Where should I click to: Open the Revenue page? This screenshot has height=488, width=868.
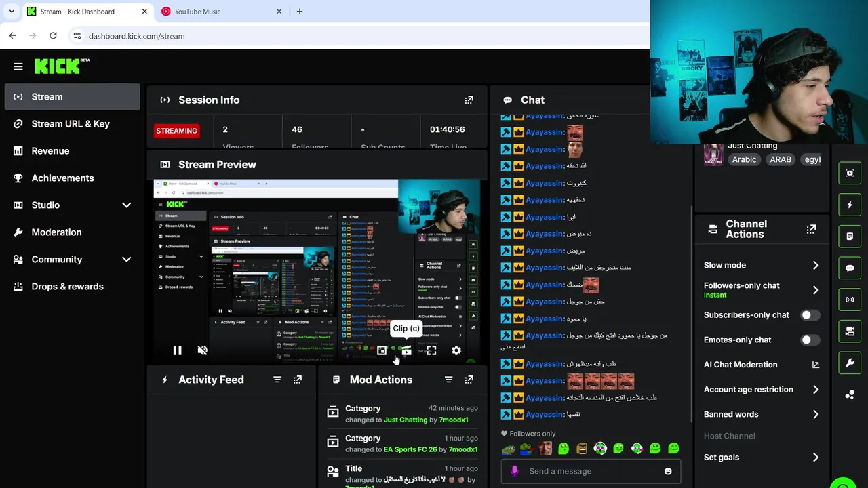[x=73, y=150]
